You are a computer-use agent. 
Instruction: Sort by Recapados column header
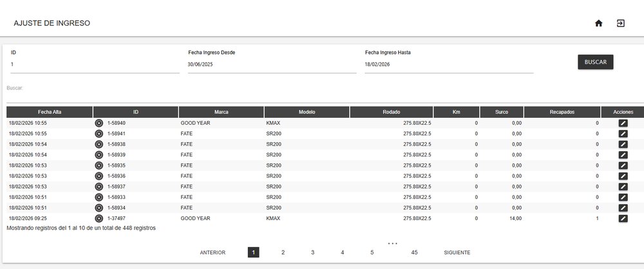click(x=562, y=112)
